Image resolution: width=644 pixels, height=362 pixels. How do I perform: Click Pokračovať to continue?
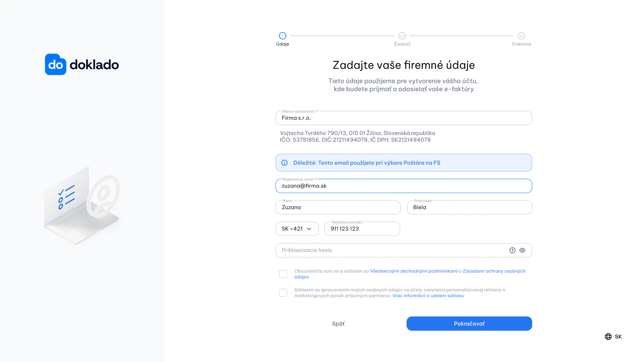point(469,323)
